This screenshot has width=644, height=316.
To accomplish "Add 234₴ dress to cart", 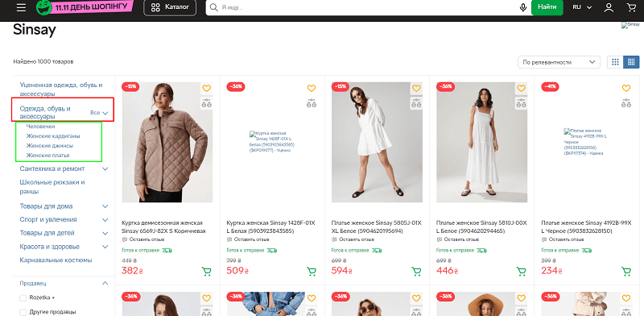I will [626, 271].
